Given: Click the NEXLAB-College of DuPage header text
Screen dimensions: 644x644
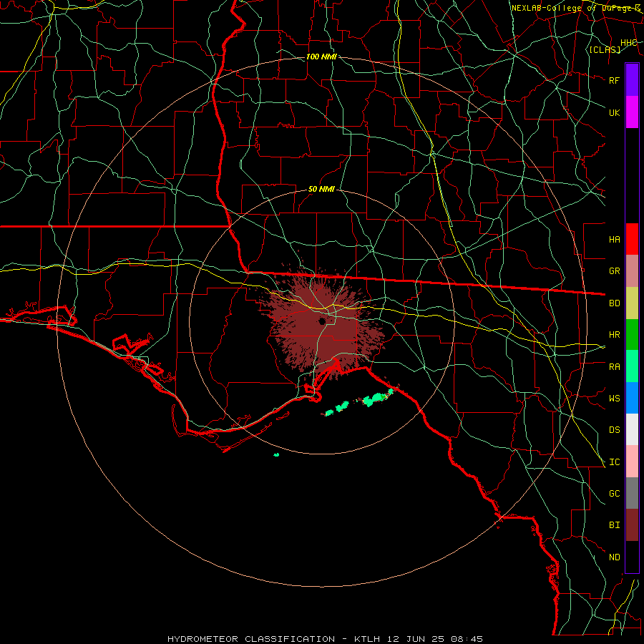Looking at the screenshot, I should (x=575, y=8).
